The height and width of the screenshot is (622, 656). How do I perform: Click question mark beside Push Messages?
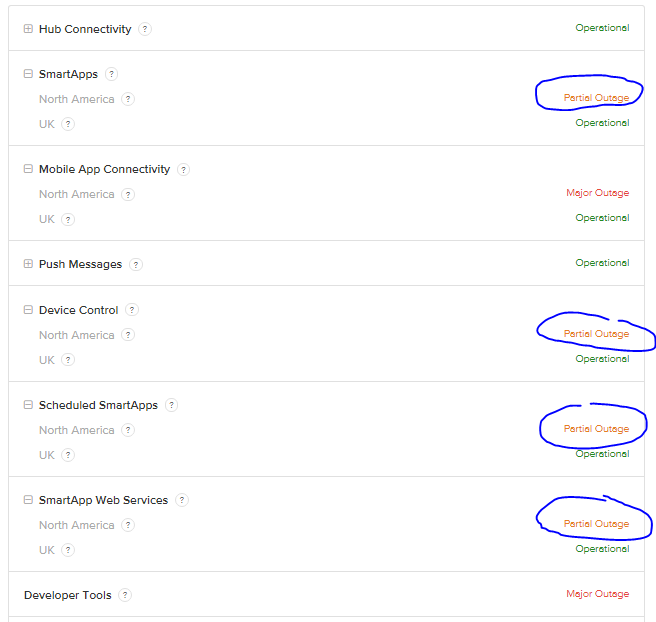pyautogui.click(x=136, y=264)
